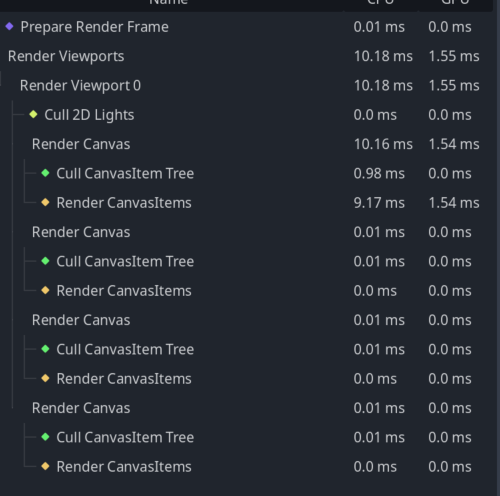Click the GPU column header

click(455, 3)
